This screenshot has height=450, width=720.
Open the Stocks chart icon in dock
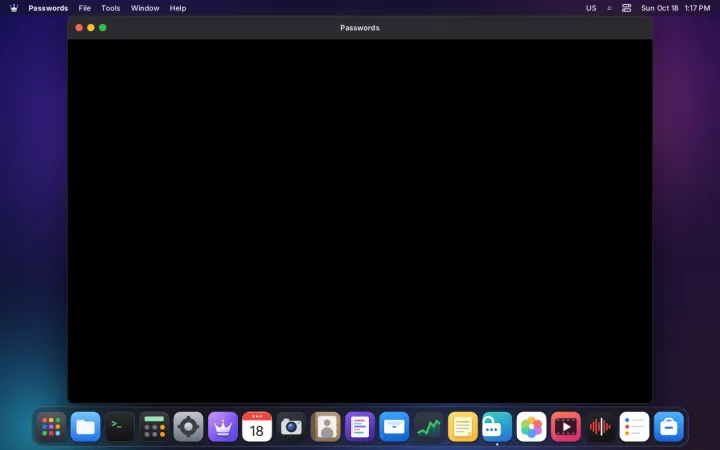[x=428, y=427]
